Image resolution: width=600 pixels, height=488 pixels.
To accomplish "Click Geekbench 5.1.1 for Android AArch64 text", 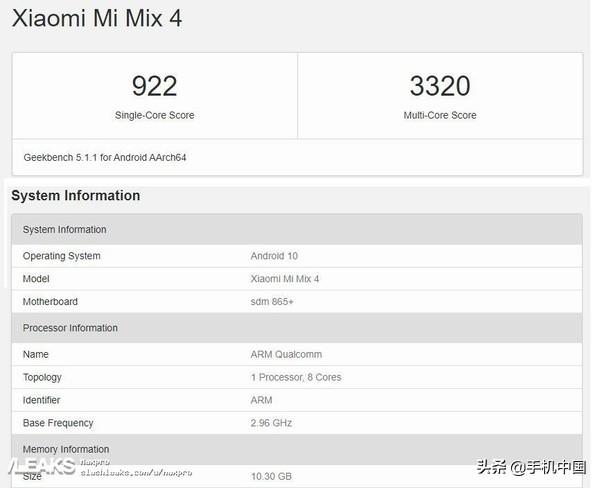I will [x=105, y=157].
